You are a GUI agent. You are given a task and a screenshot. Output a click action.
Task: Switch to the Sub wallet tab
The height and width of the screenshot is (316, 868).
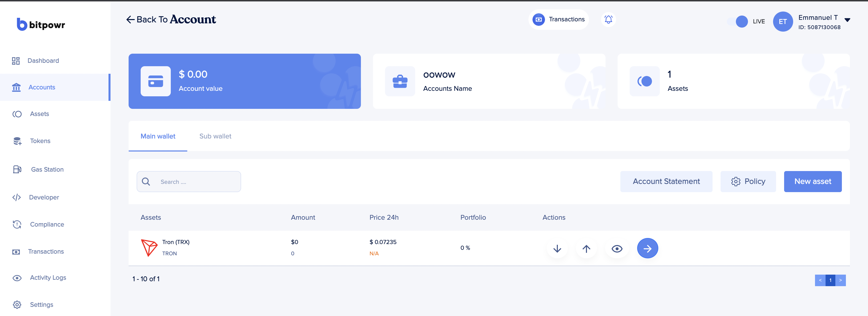(215, 136)
